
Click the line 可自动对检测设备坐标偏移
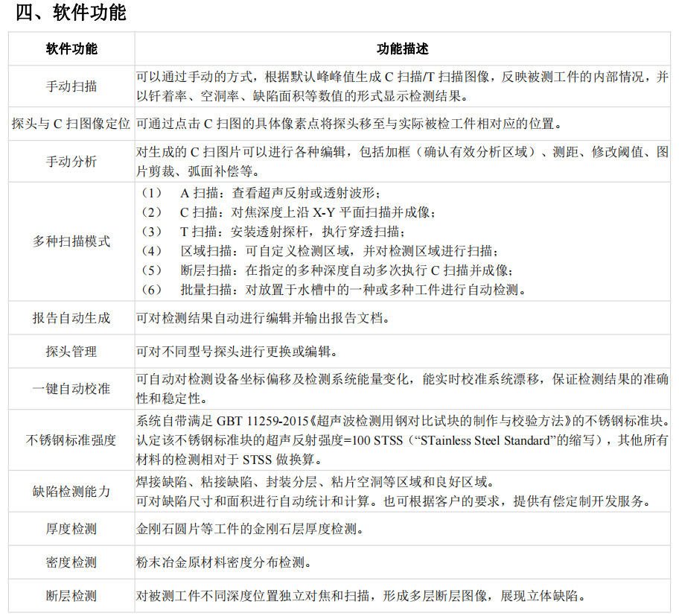click(x=402, y=379)
